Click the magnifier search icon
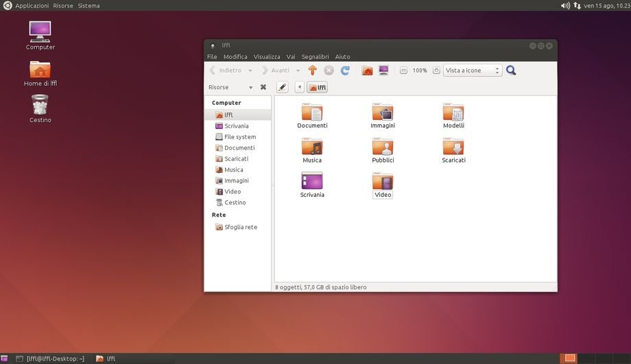 [511, 71]
